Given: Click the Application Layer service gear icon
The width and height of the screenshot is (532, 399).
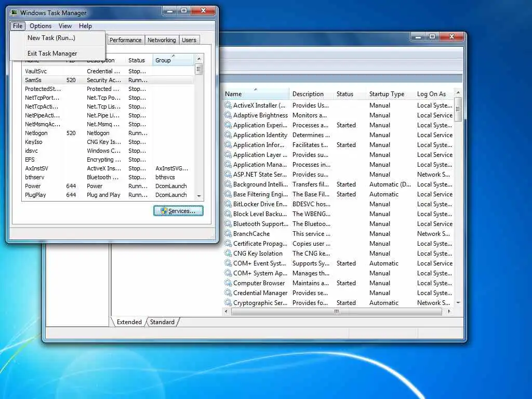Looking at the screenshot, I should 228,154.
